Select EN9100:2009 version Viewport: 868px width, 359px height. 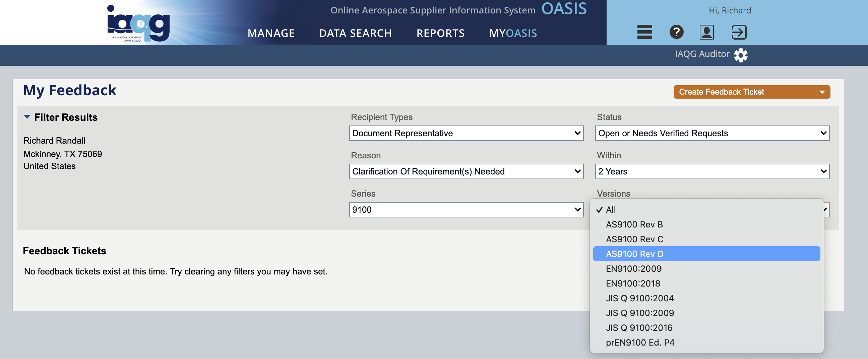(706, 268)
